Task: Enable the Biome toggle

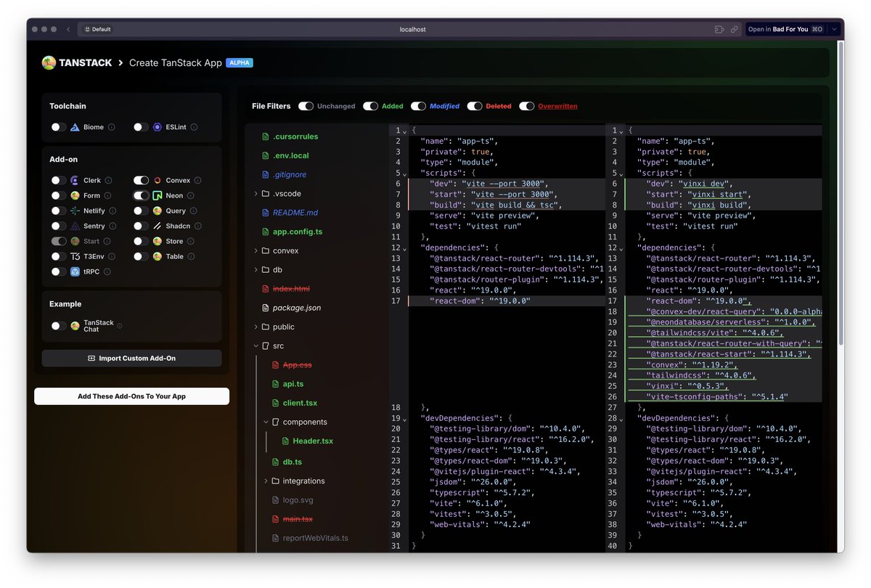Action: pos(59,127)
